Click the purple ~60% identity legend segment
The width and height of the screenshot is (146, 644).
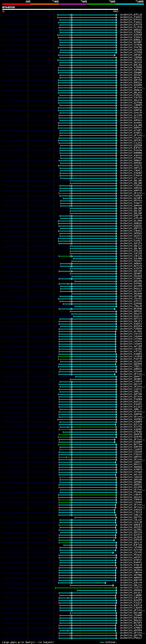[x=73, y=4]
